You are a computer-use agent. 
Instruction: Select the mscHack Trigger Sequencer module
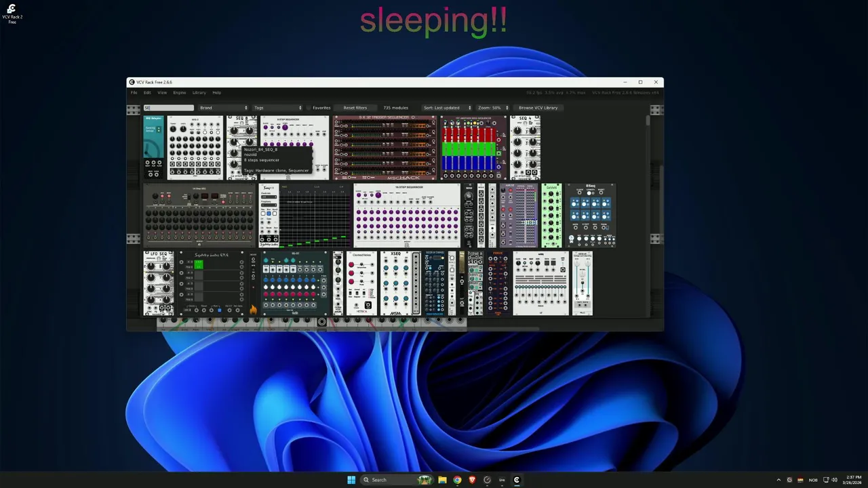pos(384,148)
